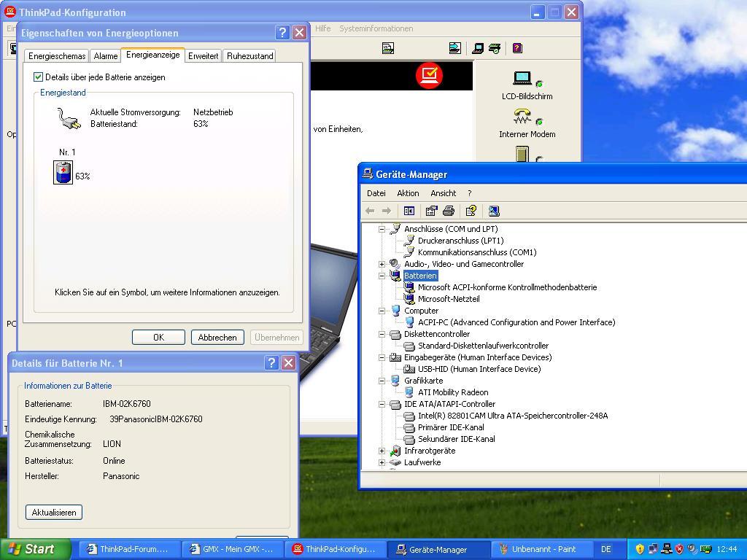Image resolution: width=747 pixels, height=560 pixels.
Task: Switch to the Ruhezustand tab
Action: point(249,56)
